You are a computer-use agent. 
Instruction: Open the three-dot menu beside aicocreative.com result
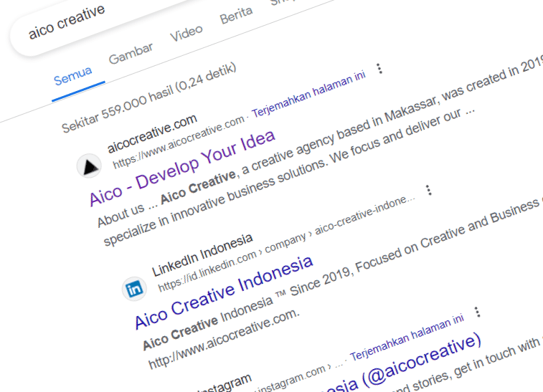(379, 69)
